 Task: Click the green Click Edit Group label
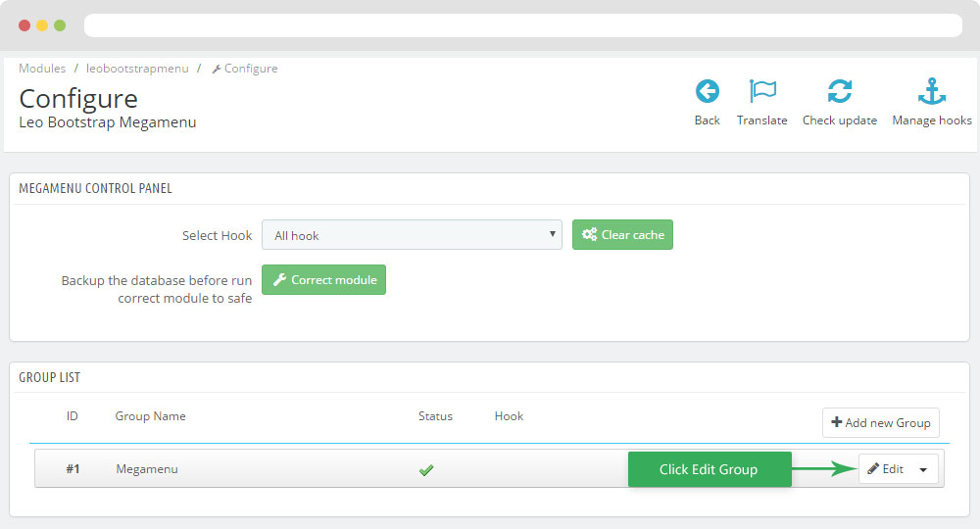pyautogui.click(x=709, y=469)
